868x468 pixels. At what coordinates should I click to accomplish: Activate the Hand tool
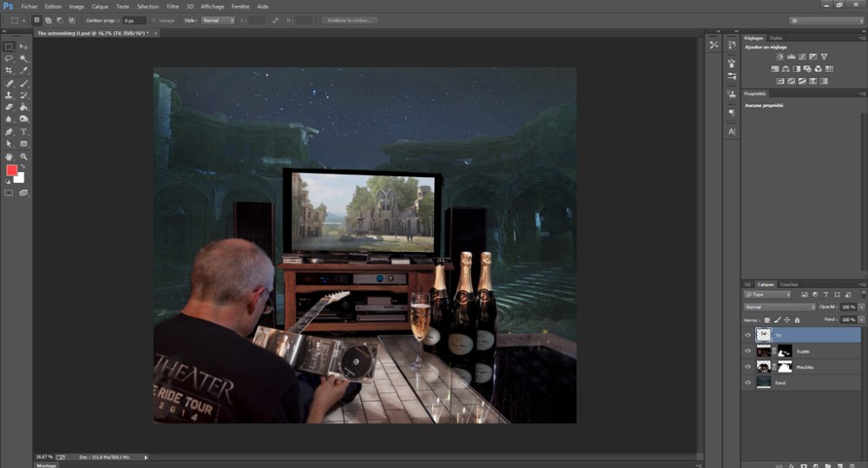click(9, 156)
